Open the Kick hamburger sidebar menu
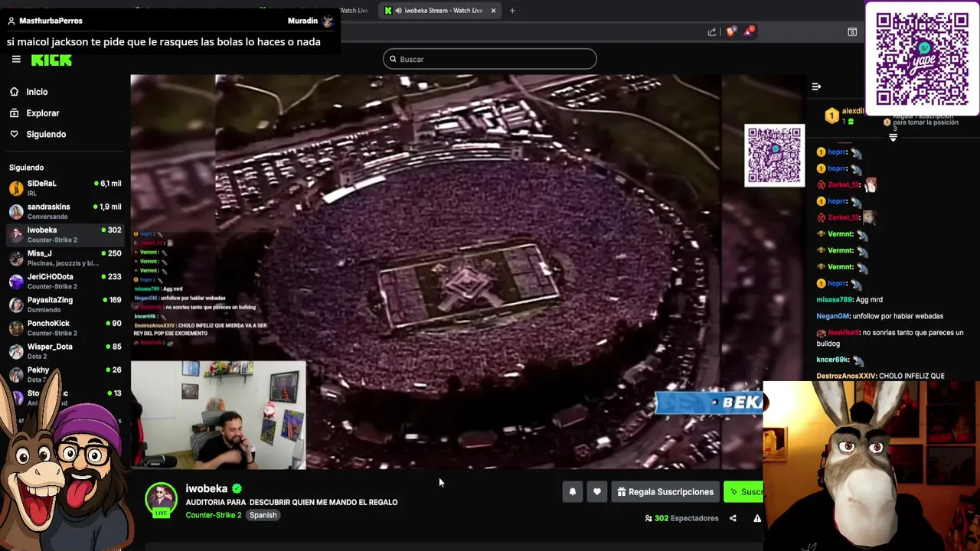Screen dimensions: 980x551 point(16,60)
